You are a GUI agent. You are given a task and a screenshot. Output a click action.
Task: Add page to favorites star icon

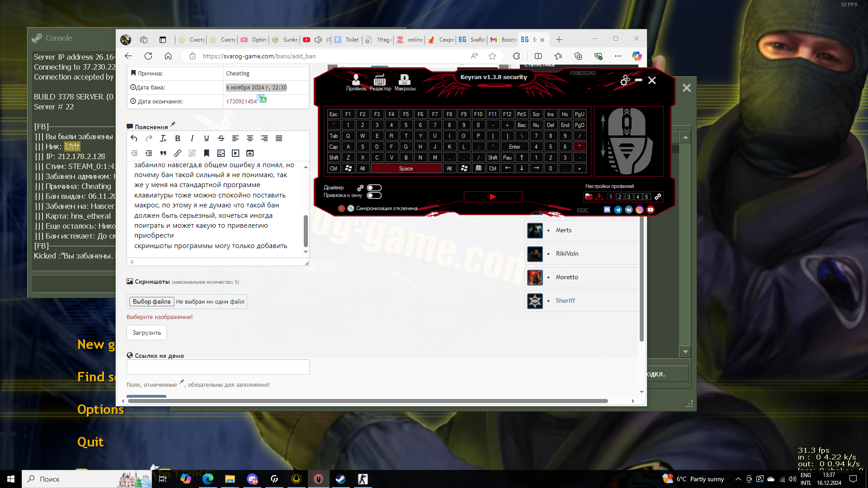[x=492, y=56]
